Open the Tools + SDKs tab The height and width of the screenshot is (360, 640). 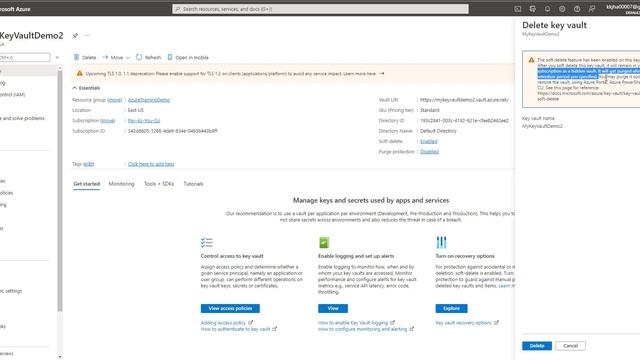[x=159, y=184]
